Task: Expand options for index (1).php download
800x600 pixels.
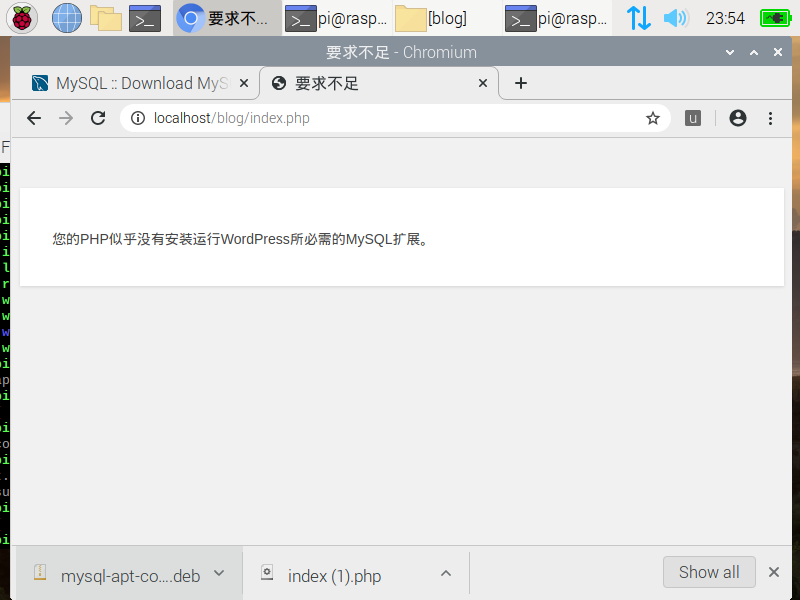Action: pos(446,573)
